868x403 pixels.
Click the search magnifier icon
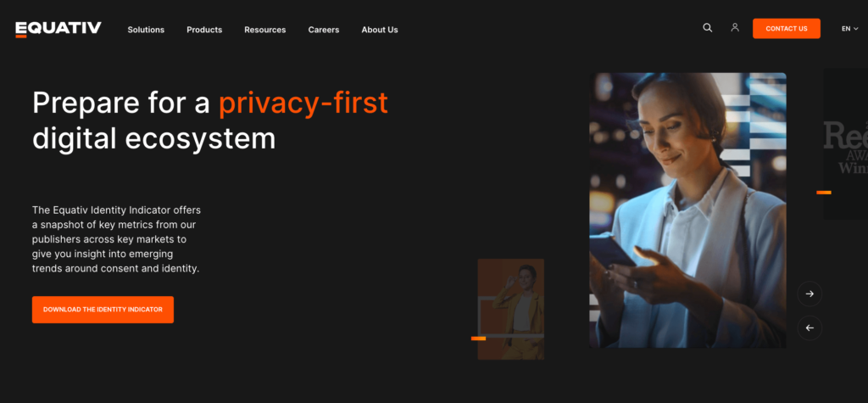708,28
